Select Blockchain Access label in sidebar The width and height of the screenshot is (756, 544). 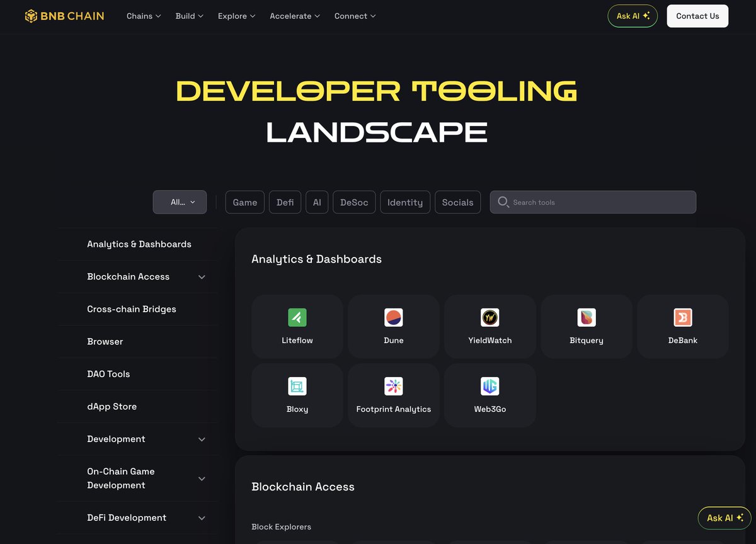[x=129, y=277]
